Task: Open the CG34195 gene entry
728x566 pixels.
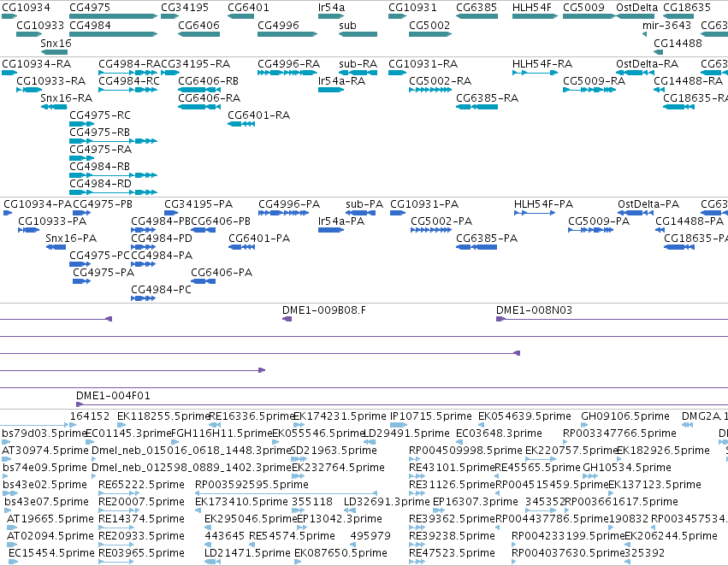Action: [185, 8]
